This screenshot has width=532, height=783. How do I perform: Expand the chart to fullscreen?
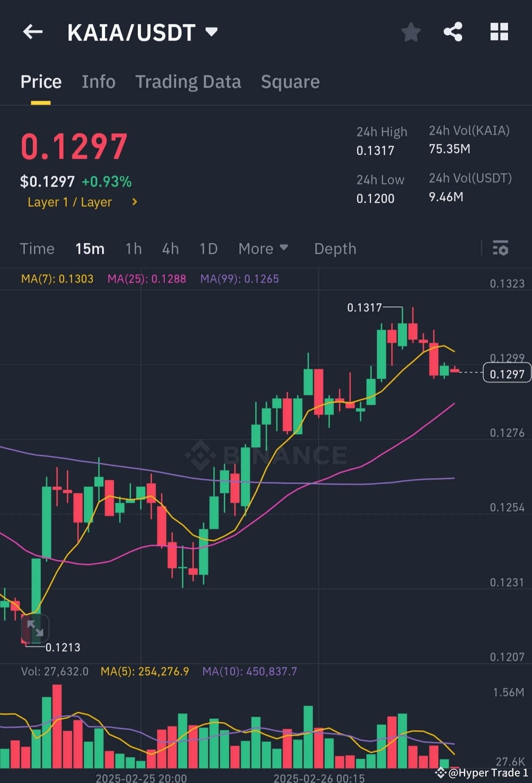point(36,628)
